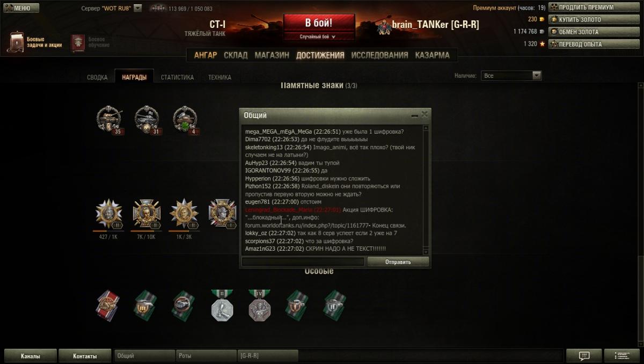This screenshot has height=364, width=644.
Task: Click the silver hexagonal medal marked II
Action: (222, 305)
